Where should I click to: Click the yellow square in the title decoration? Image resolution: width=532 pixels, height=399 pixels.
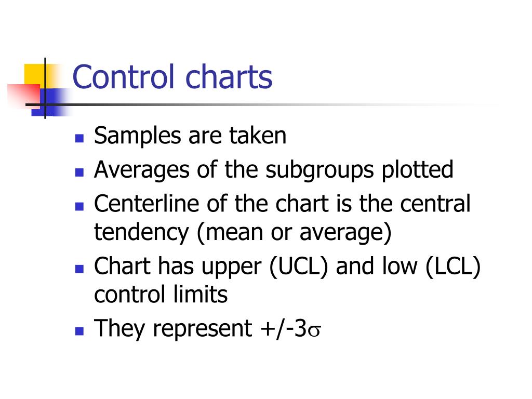coord(35,75)
